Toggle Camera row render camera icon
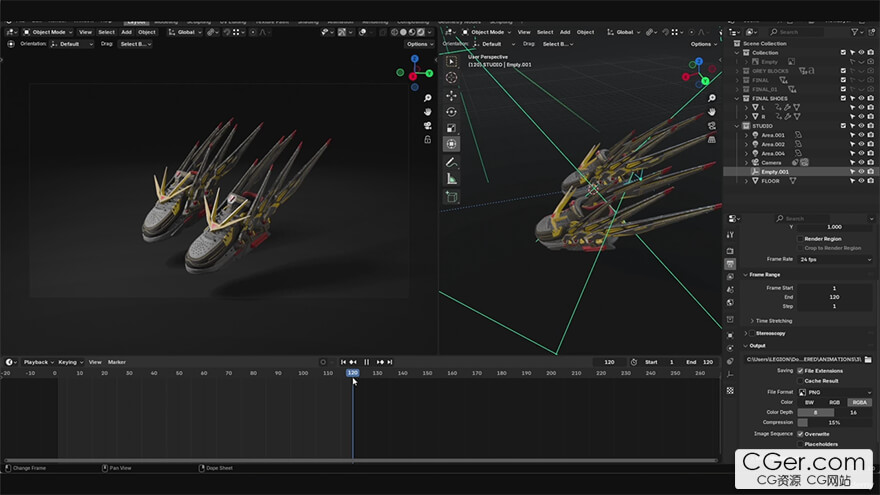Screen dimensions: 880x495 (870, 163)
